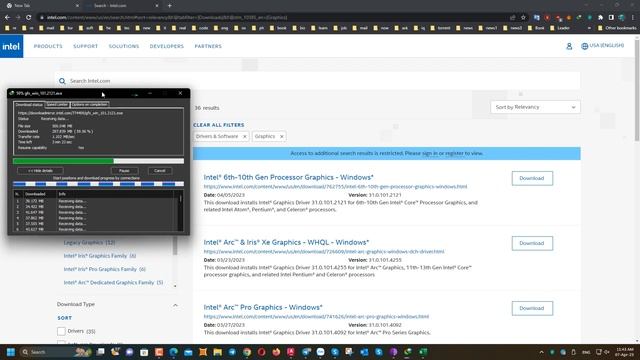Open the File Explorer icon in the taskbar
640x360 pixels.
click(x=218, y=352)
